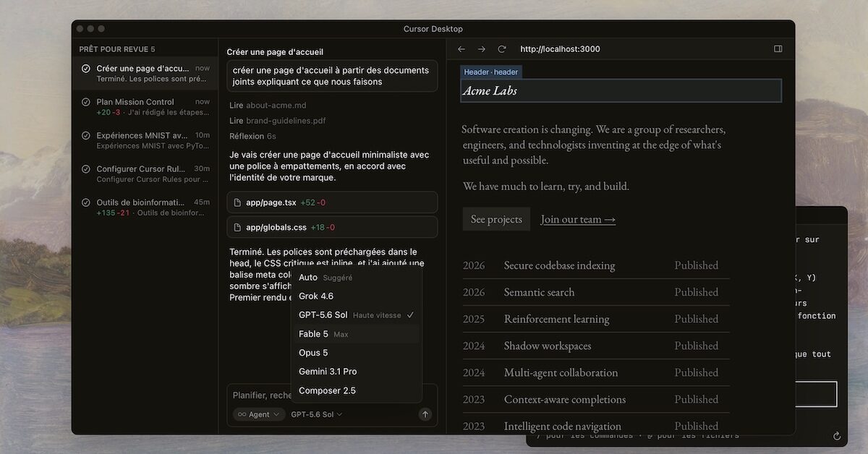Click the check icon for Créer une page d'accueil task
This screenshot has width=868, height=454.
86,69
